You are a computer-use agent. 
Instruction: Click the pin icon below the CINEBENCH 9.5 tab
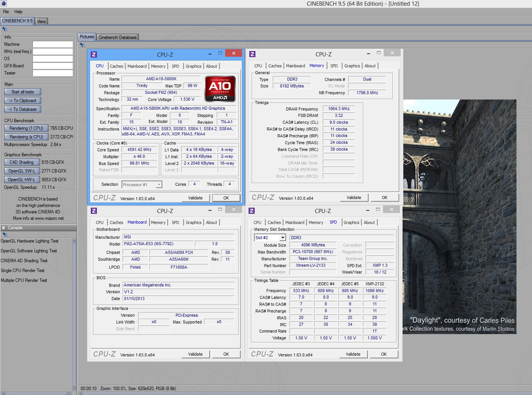point(5,29)
